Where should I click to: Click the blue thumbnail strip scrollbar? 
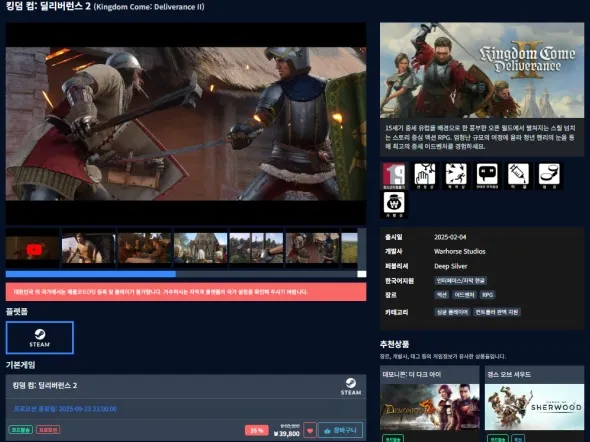coord(91,274)
